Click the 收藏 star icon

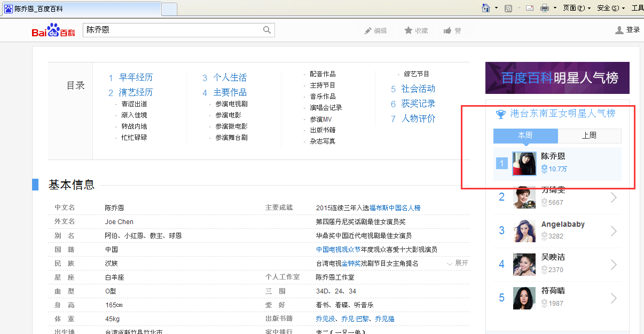[409, 30]
